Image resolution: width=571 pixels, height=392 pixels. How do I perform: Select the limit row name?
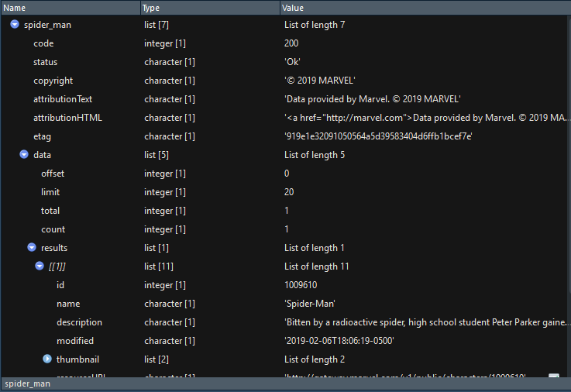tap(50, 192)
